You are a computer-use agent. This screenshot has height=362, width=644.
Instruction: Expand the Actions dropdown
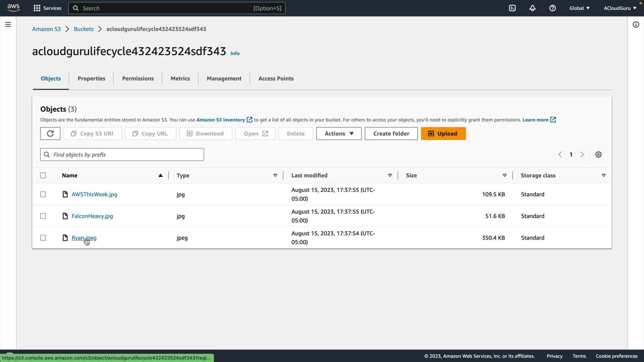tap(339, 133)
